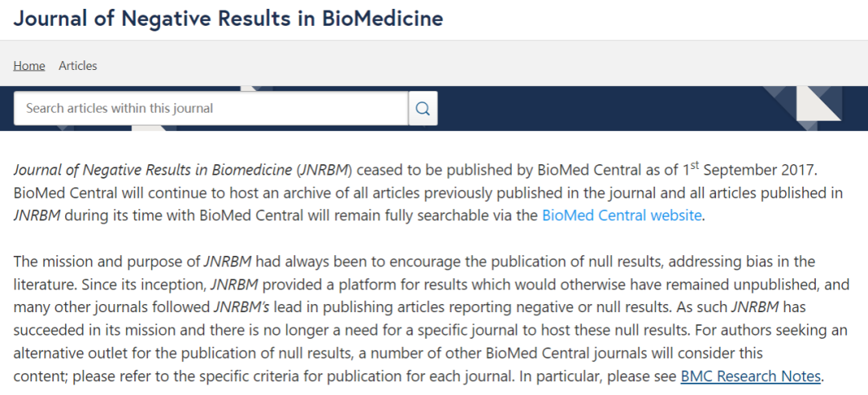Focus the 'Search articles within this journal' field
868x395 pixels.
tap(211, 108)
